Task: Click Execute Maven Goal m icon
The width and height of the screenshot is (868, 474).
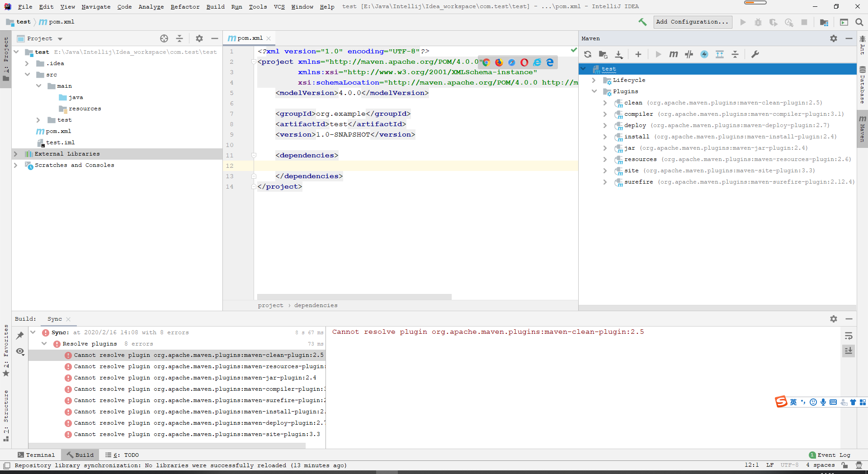Action: tap(674, 54)
